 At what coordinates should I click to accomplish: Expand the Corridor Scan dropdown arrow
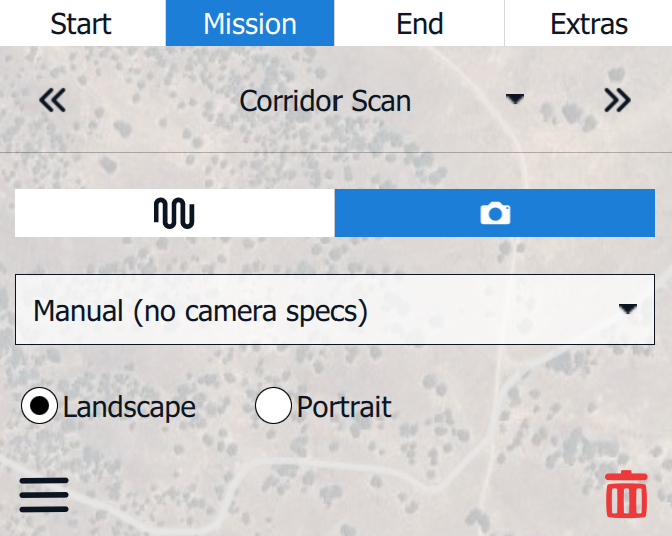point(515,100)
